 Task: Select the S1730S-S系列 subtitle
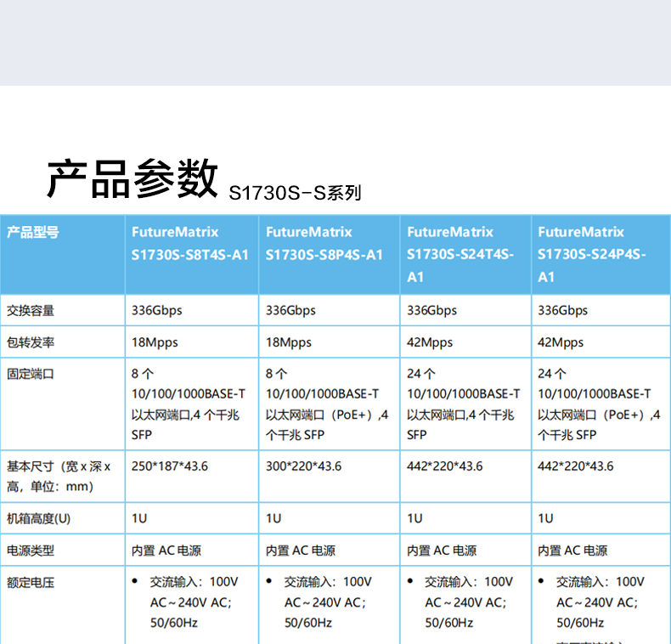295,193
